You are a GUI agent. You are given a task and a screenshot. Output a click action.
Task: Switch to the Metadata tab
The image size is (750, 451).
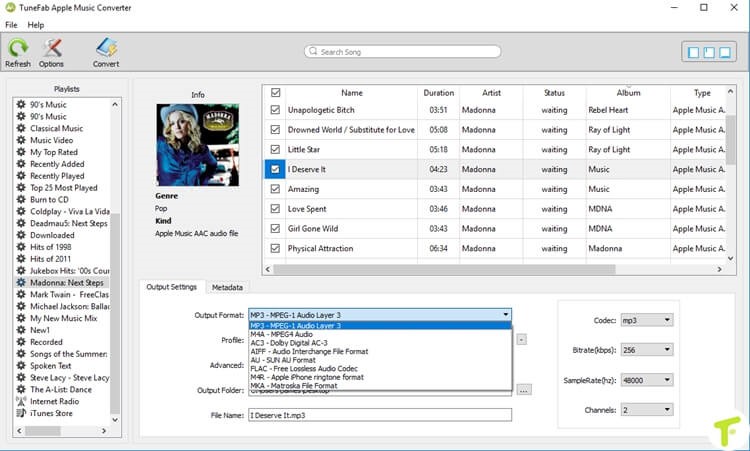point(227,287)
